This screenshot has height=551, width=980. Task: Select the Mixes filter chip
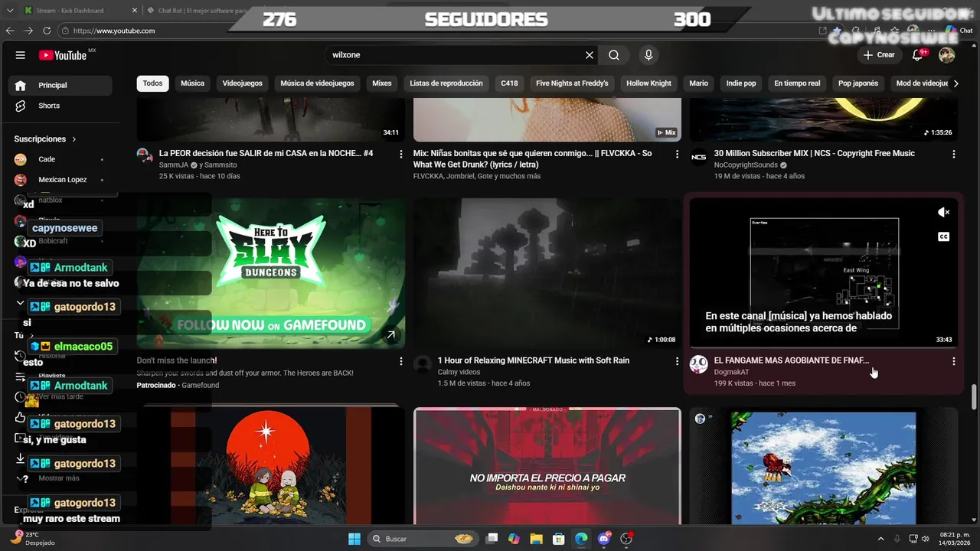pos(381,83)
